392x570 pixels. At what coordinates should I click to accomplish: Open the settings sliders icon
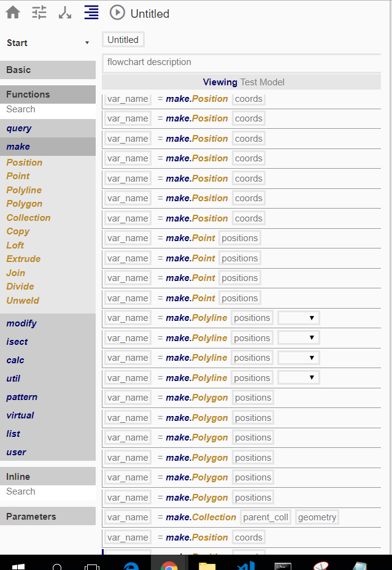pyautogui.click(x=39, y=12)
